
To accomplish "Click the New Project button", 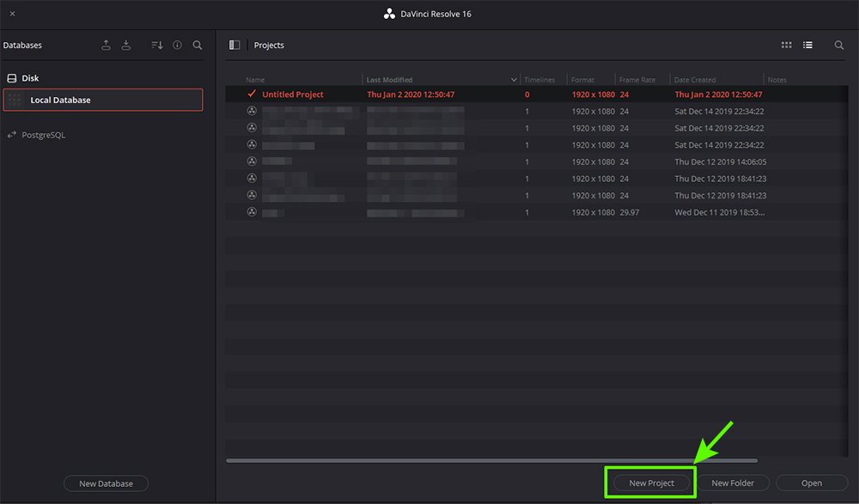I will pos(651,483).
